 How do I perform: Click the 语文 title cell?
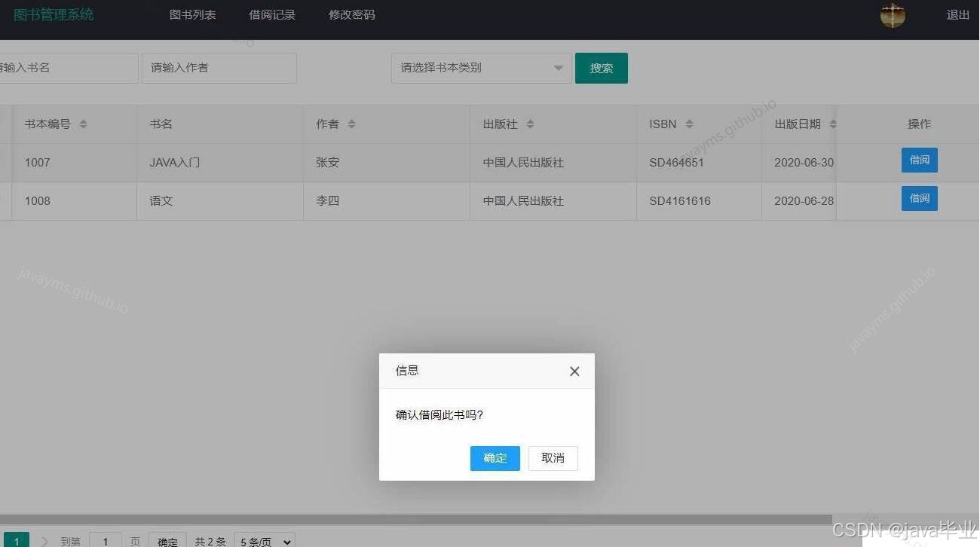[220, 201]
